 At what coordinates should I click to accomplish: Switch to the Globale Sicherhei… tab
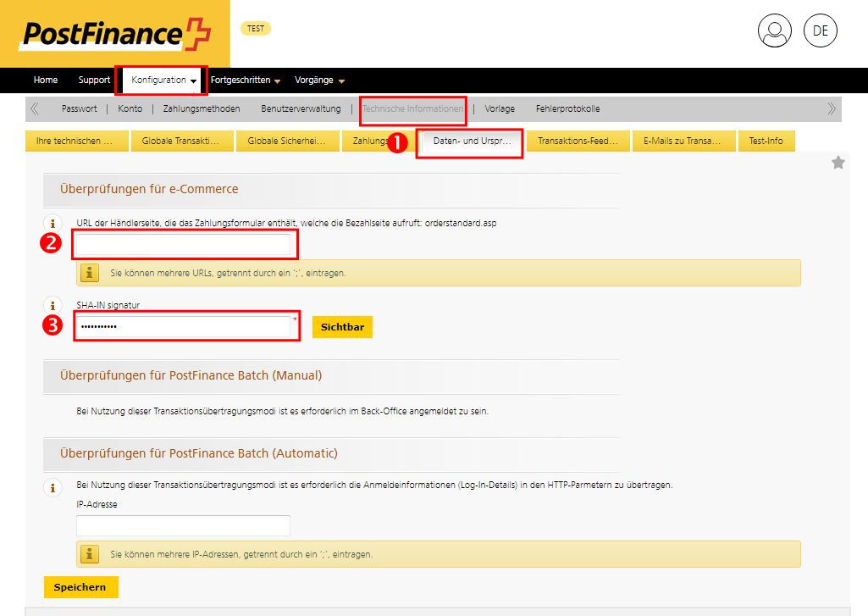(289, 141)
